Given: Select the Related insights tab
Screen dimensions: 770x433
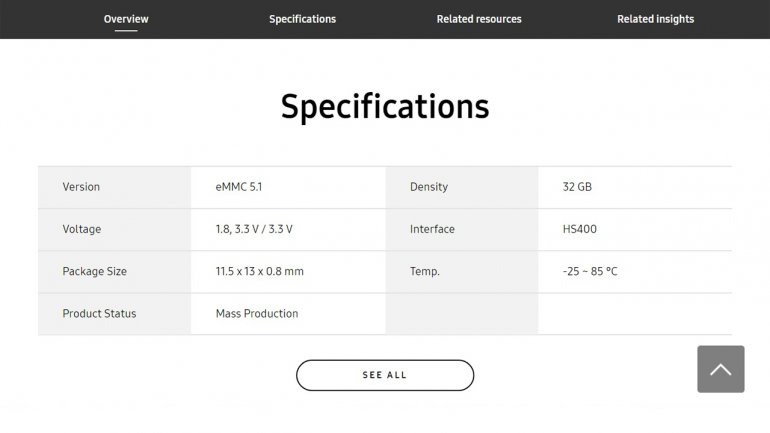Looking at the screenshot, I should (x=655, y=19).
